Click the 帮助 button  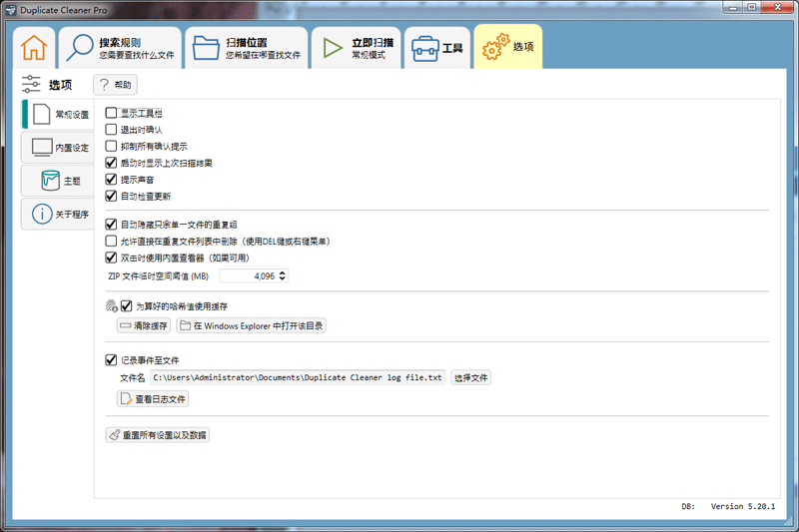coord(115,85)
